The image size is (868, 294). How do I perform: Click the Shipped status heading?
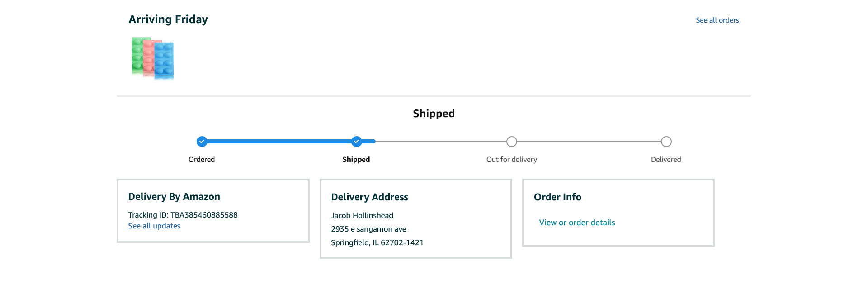[x=434, y=114]
